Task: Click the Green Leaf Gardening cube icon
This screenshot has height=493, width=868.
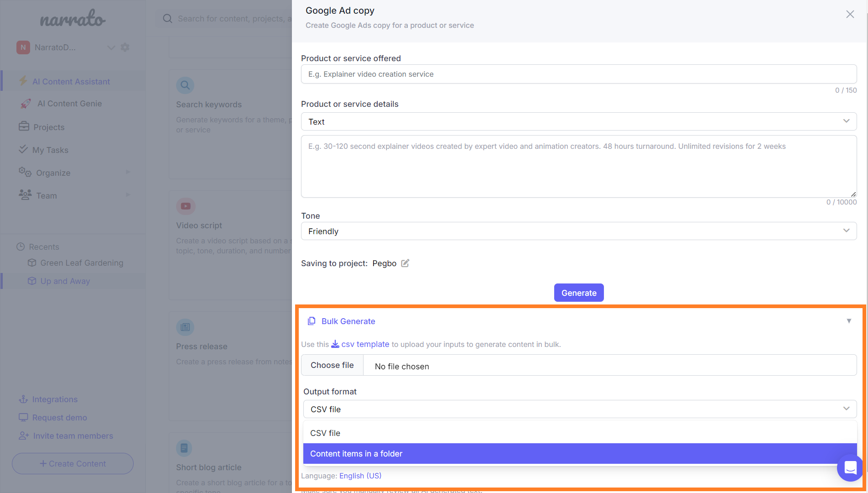Action: tap(32, 262)
